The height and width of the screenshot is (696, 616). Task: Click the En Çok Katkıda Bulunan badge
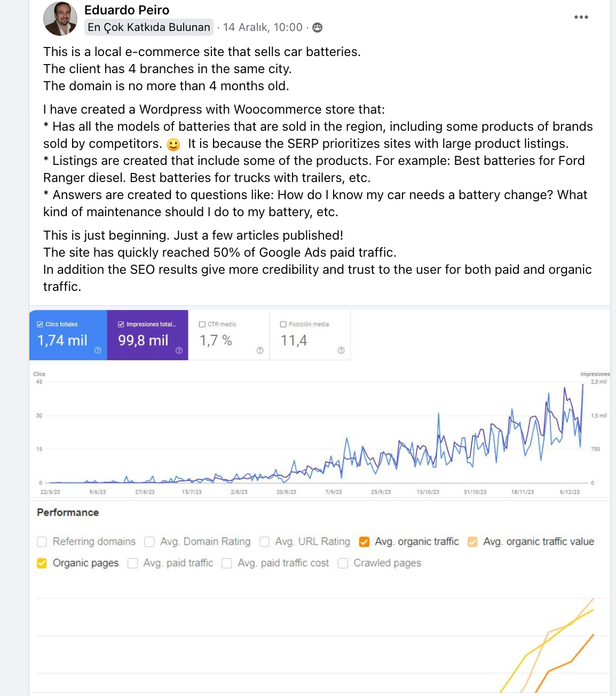click(149, 27)
